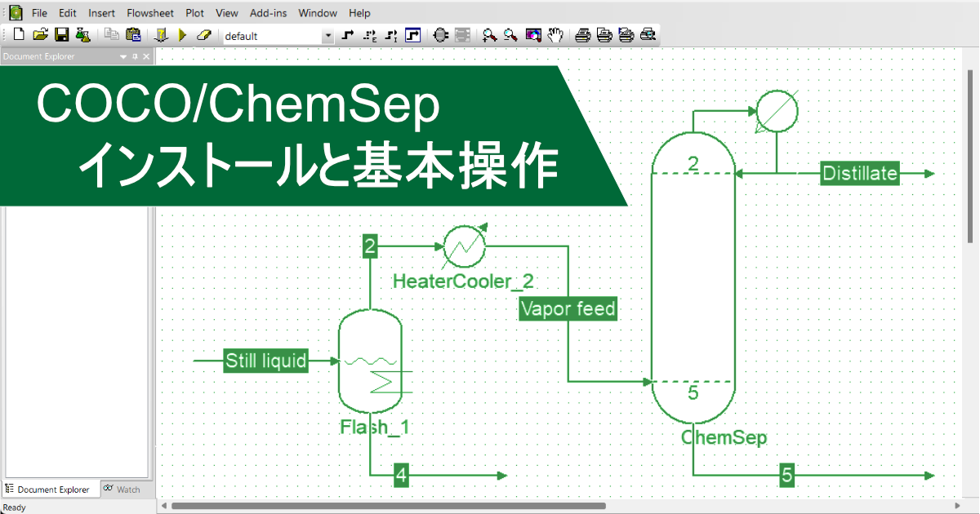Open the Plot menu
The width and height of the screenshot is (980, 514).
tap(195, 13)
